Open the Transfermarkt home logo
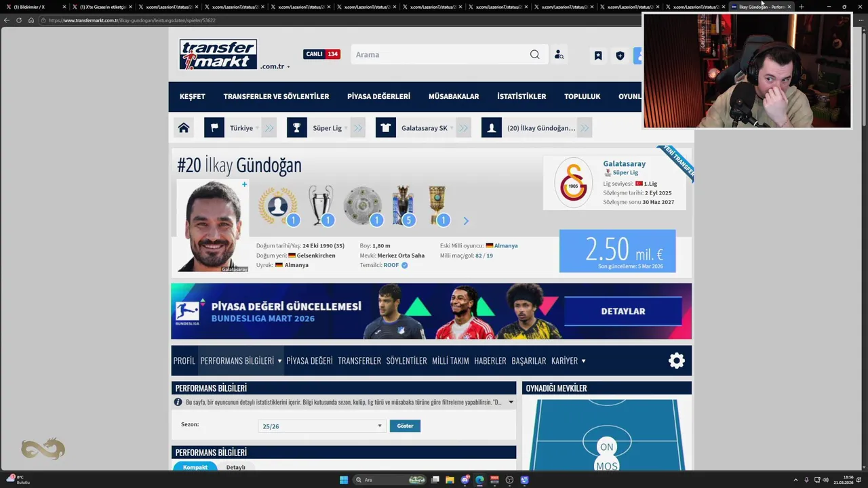The height and width of the screenshot is (488, 868). pos(218,54)
